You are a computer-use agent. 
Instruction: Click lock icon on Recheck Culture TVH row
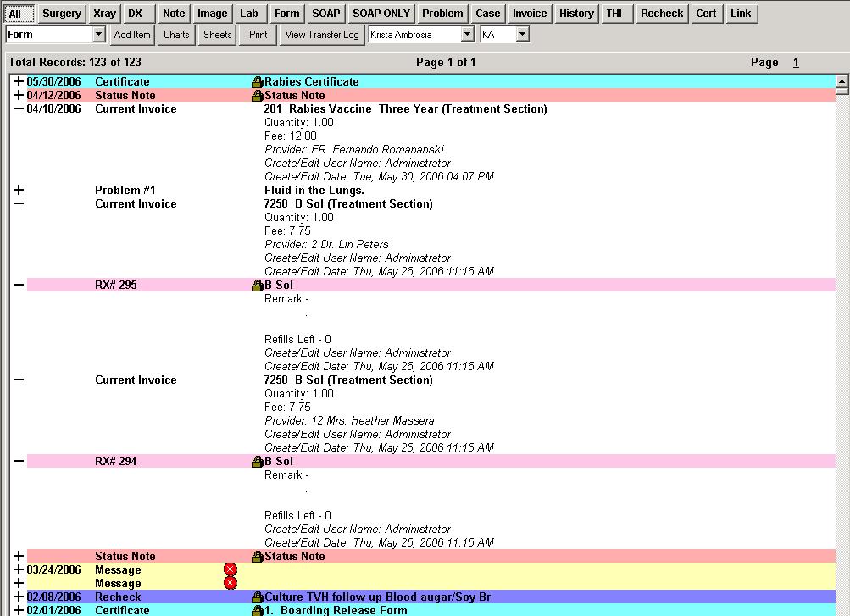pos(258,597)
